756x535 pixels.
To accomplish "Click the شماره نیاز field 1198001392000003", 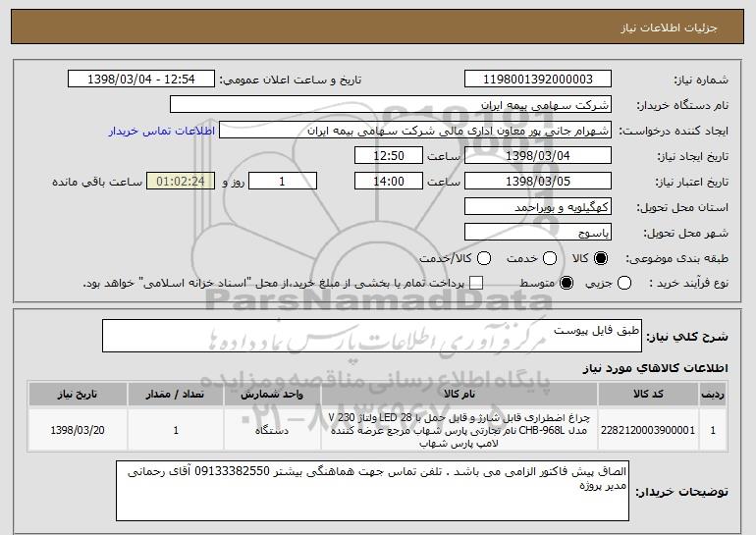I will coord(538,80).
